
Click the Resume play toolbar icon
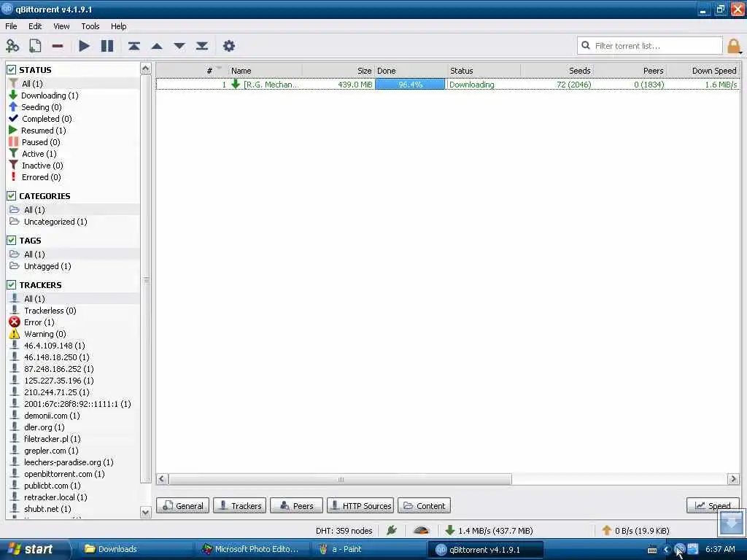[85, 46]
